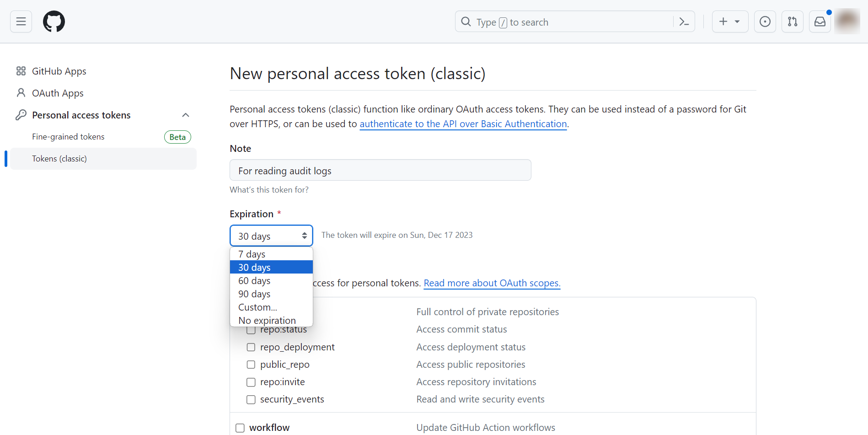Open your notifications inbox
Screen dimensions: 868x435
click(820, 21)
